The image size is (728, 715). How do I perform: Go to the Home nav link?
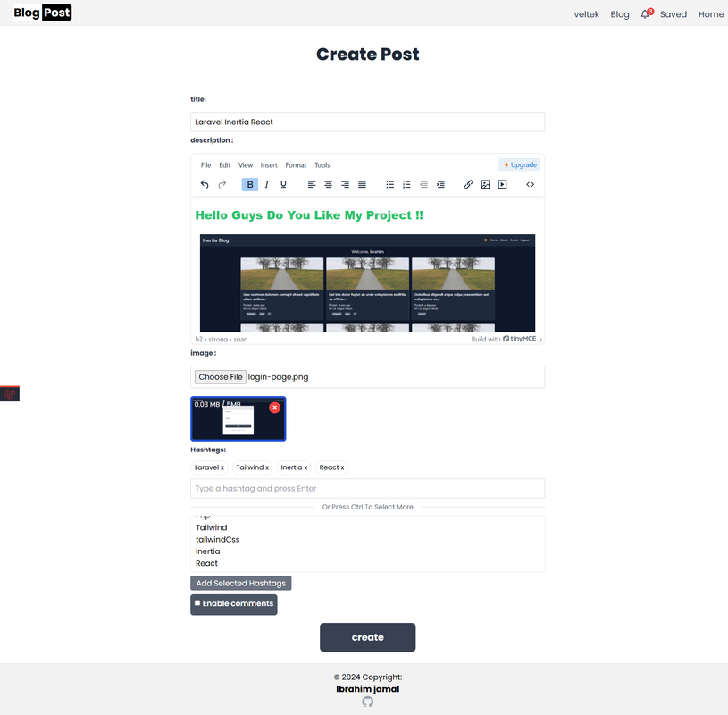click(x=711, y=14)
